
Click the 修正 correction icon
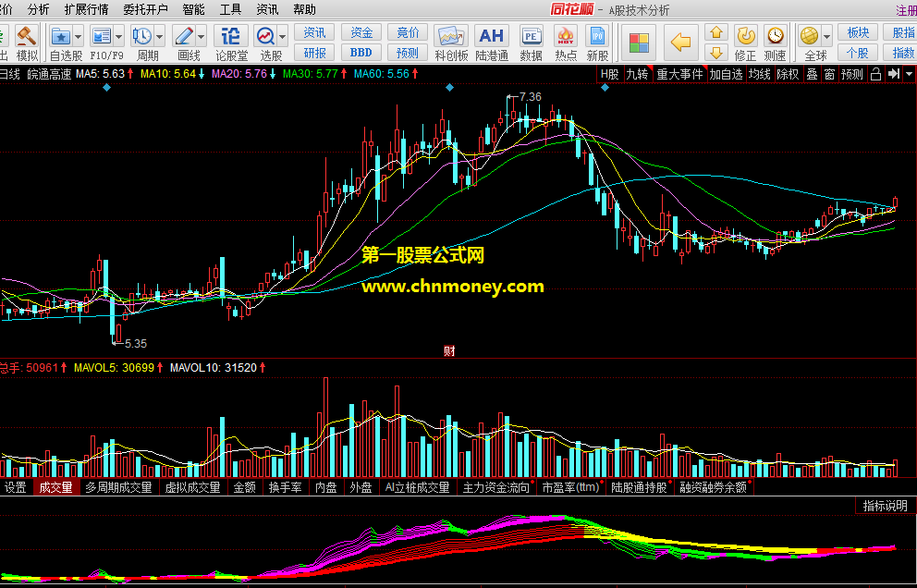(746, 36)
